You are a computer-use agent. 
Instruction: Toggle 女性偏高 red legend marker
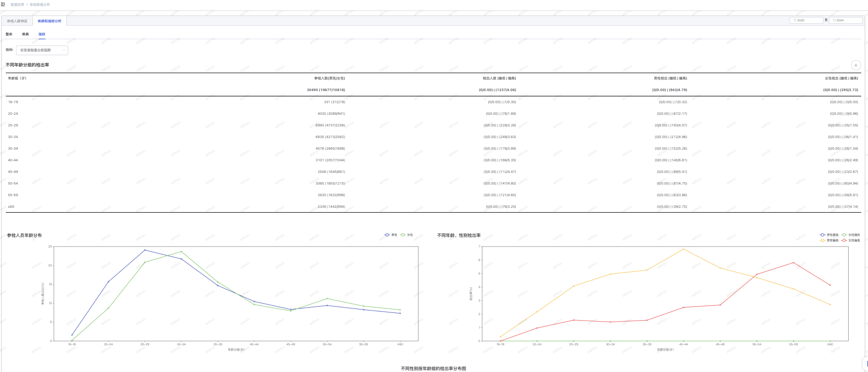(x=844, y=240)
